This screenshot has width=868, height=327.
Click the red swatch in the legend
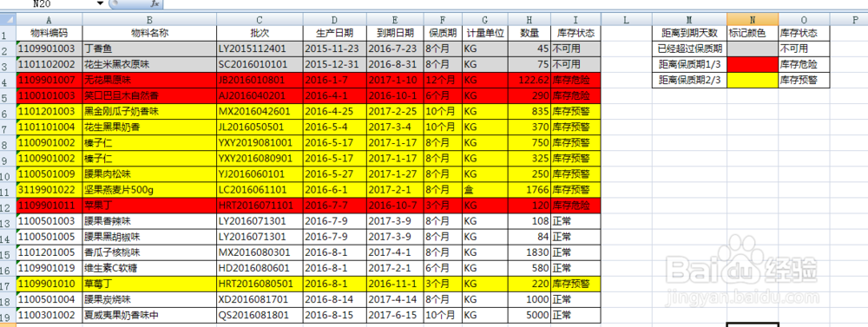pyautogui.click(x=753, y=65)
